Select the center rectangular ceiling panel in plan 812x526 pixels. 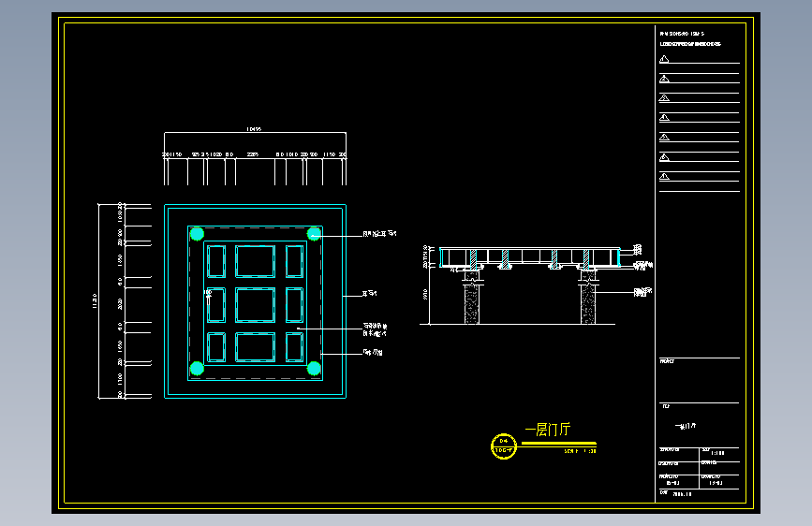click(256, 305)
